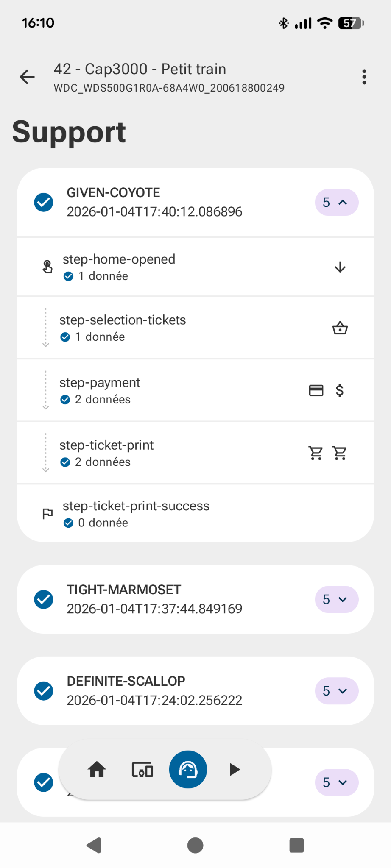Click the down arrow on step-home-opened

[340, 267]
